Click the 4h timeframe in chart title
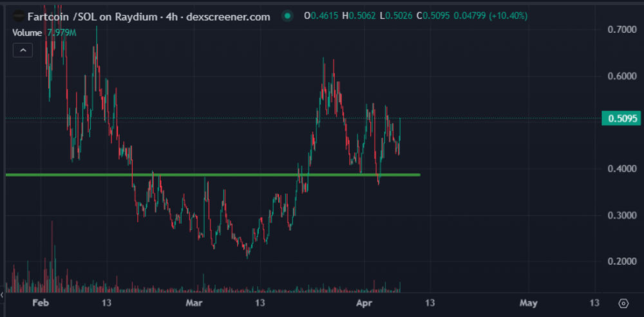 (x=172, y=17)
